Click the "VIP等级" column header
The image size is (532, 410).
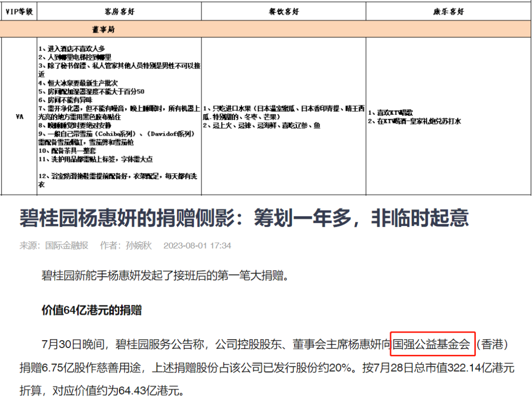[19, 11]
